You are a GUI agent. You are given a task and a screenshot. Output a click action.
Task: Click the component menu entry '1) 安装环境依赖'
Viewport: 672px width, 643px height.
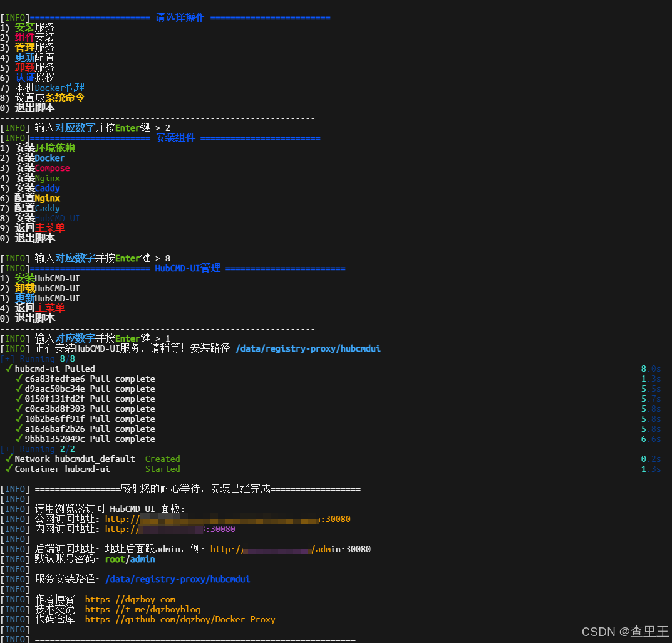(x=38, y=148)
